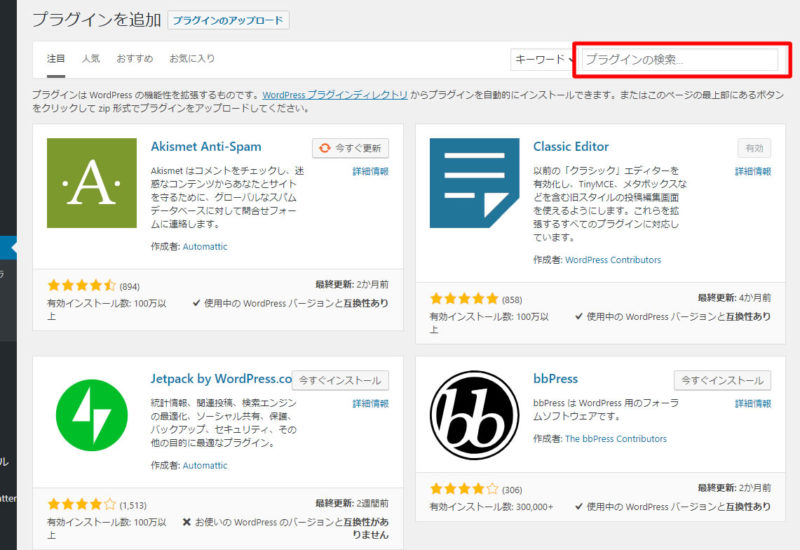Screen dimensions: 800x550
Task: Switch to the 人気 tab
Action: [91, 59]
